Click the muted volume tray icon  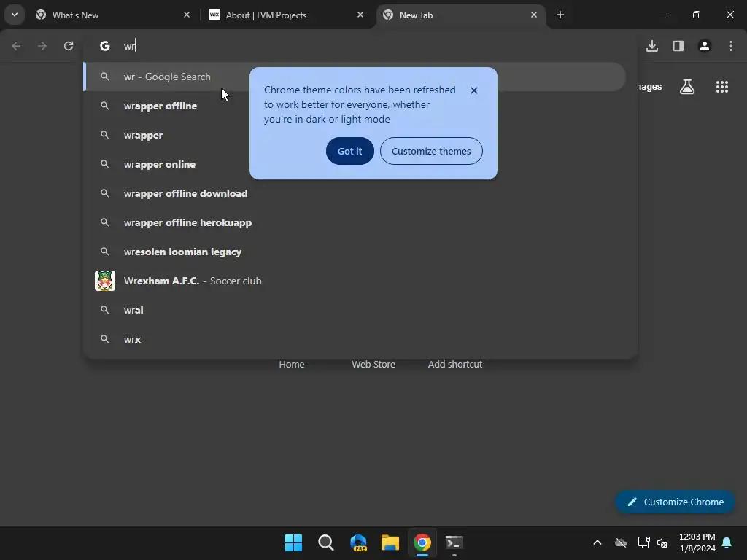pyautogui.click(x=662, y=542)
